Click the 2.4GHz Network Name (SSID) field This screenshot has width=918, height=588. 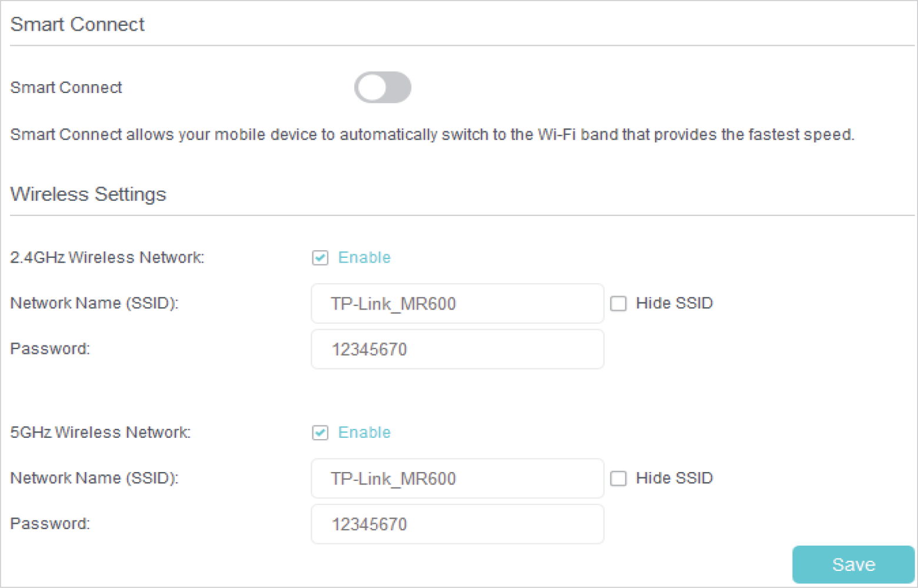point(457,304)
